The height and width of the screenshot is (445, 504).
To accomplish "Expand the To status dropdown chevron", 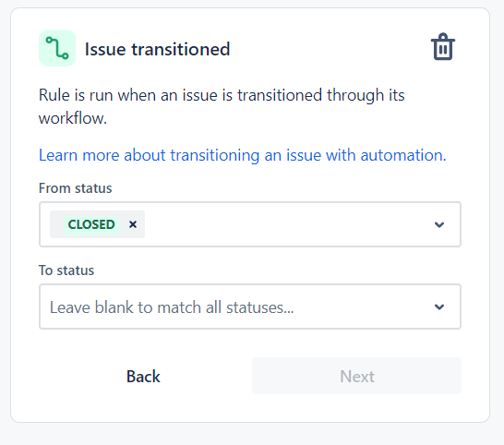I will (x=439, y=307).
